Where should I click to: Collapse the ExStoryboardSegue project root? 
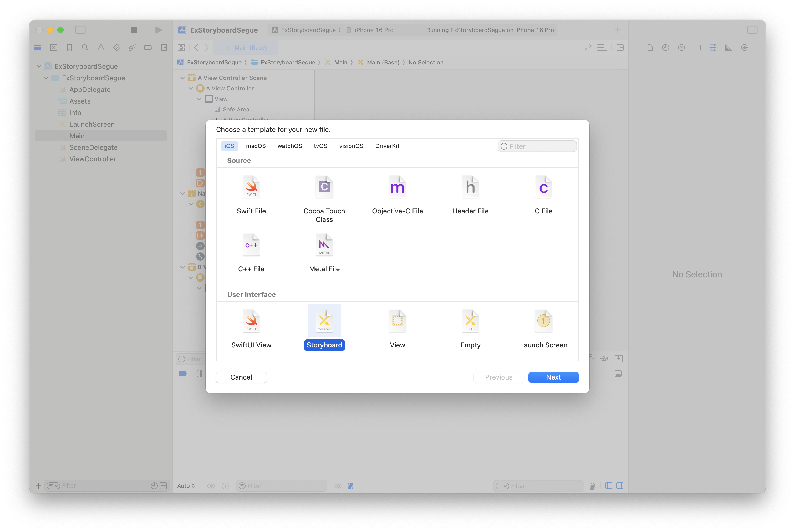coord(39,66)
